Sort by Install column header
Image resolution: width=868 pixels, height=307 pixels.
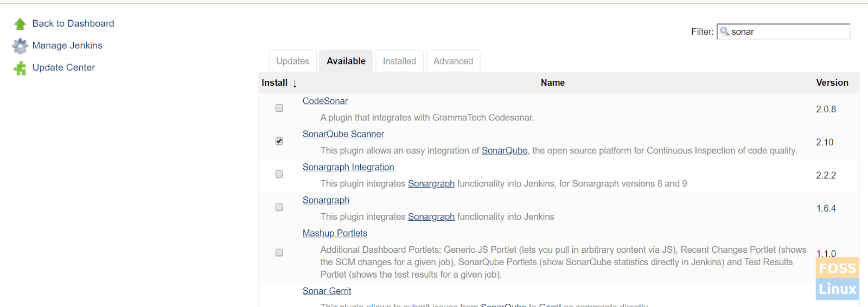coord(279,82)
